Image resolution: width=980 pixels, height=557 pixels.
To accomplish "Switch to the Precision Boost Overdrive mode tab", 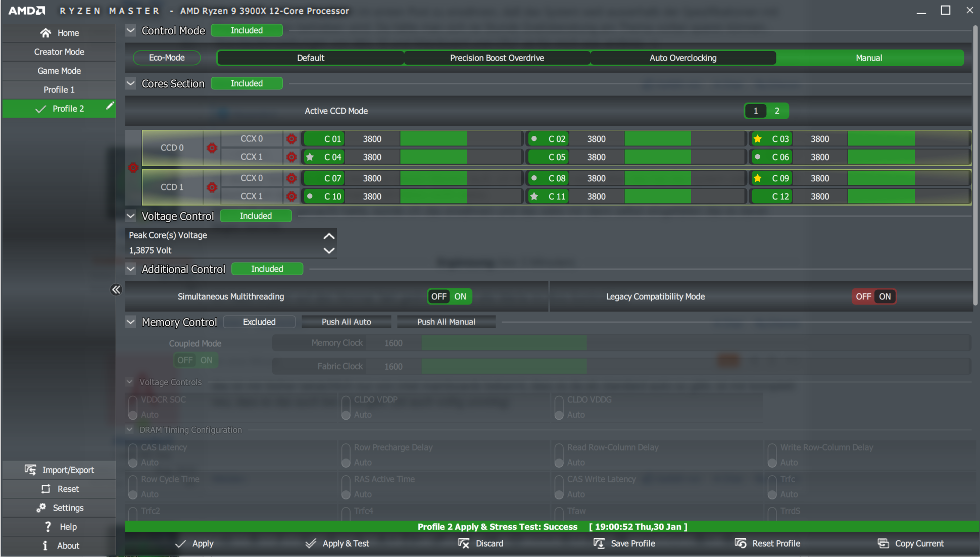I will pos(497,58).
